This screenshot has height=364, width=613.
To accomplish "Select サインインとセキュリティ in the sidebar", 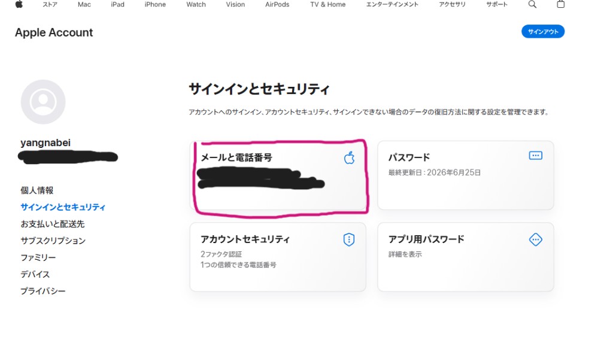I will 63,207.
